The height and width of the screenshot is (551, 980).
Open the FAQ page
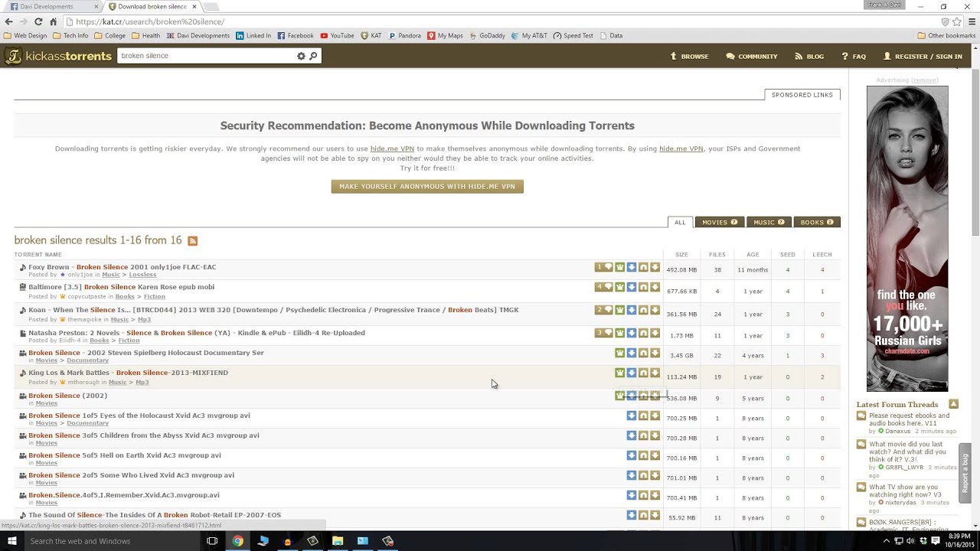click(x=854, y=56)
